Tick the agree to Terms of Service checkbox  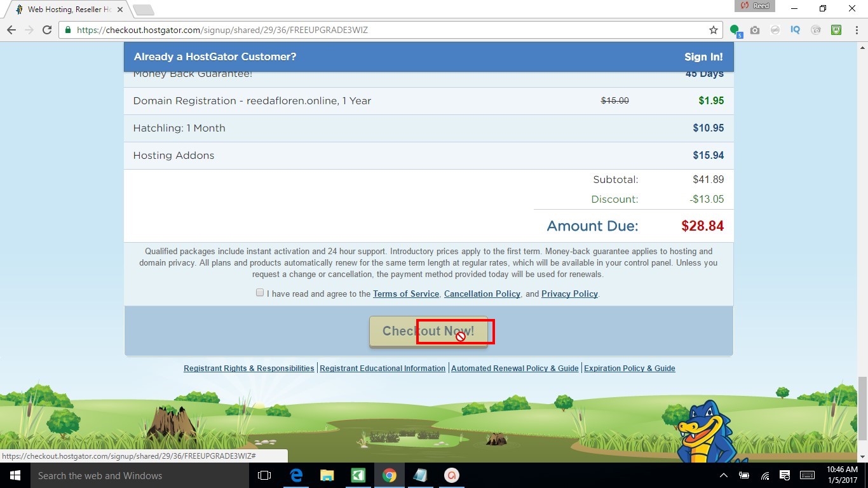tap(260, 293)
